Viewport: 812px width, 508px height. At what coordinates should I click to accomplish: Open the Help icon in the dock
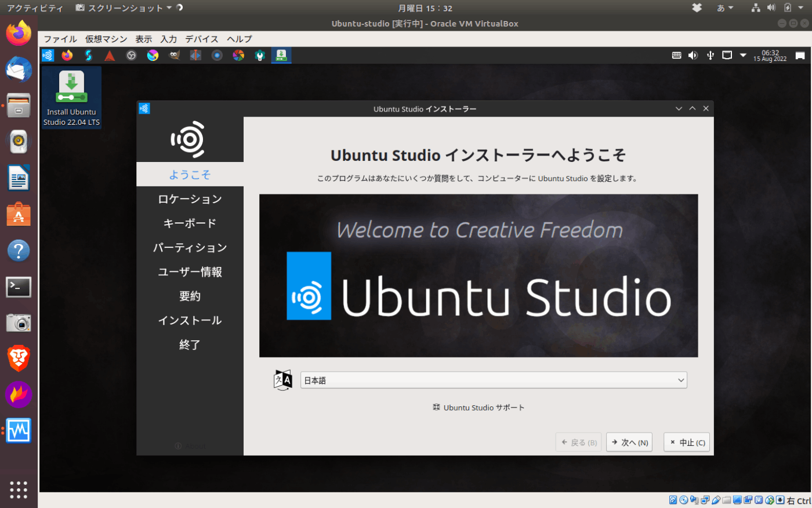pyautogui.click(x=19, y=251)
